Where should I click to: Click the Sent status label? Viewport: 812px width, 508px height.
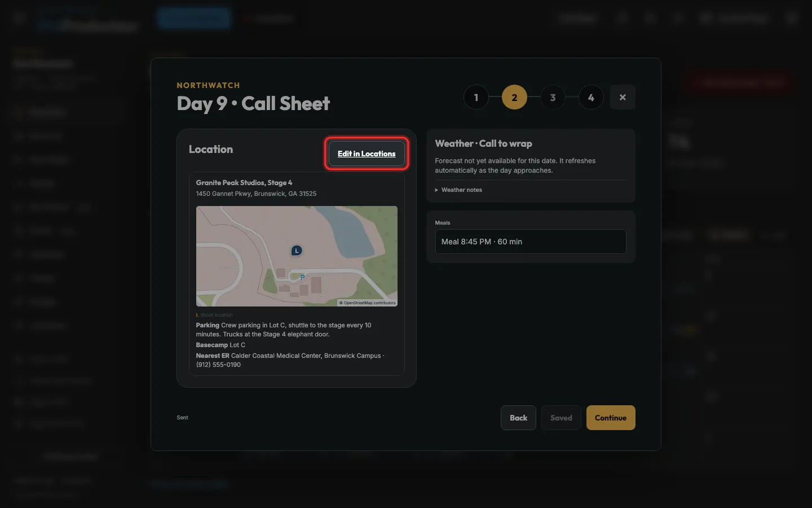pos(183,418)
